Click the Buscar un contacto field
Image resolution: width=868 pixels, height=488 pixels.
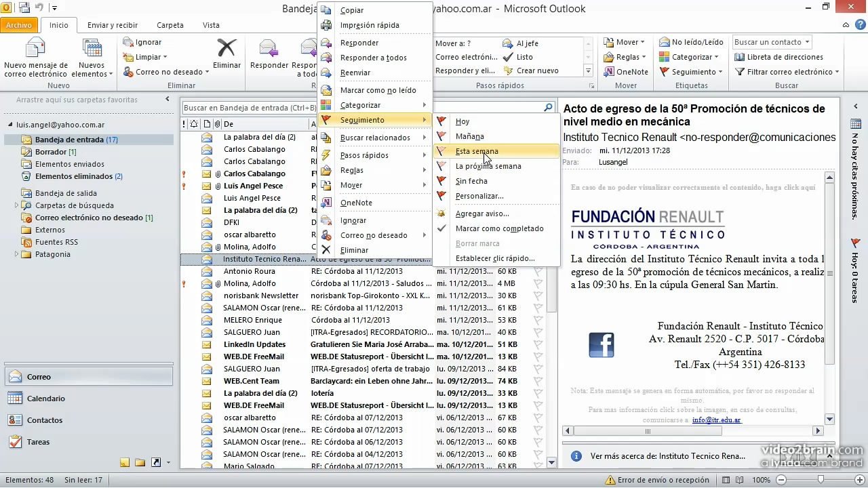coord(772,42)
